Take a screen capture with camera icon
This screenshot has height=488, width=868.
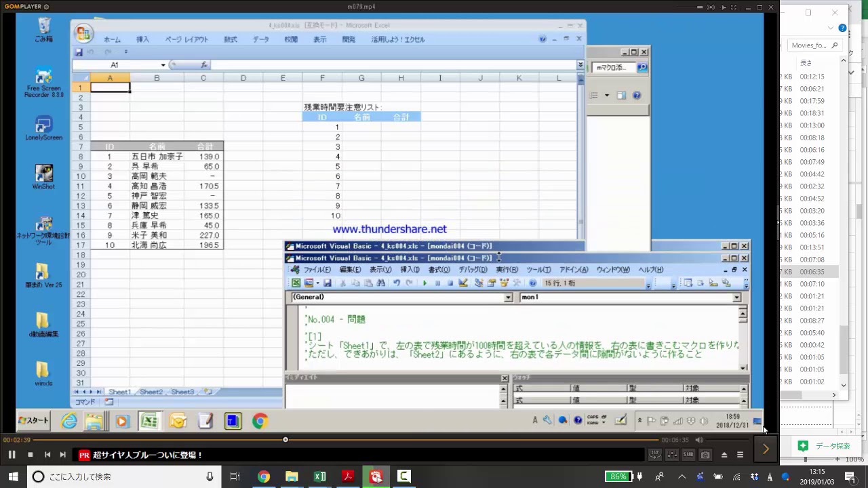click(x=705, y=455)
